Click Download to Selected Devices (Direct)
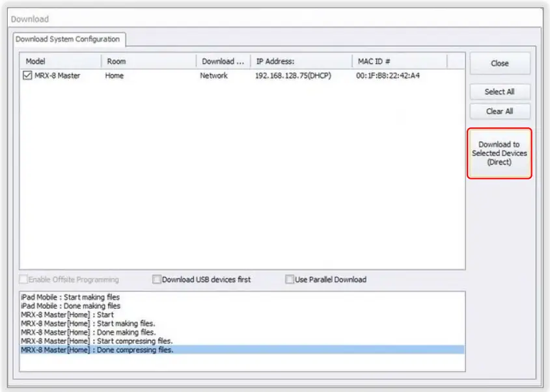This screenshot has width=550, height=392. (x=499, y=153)
